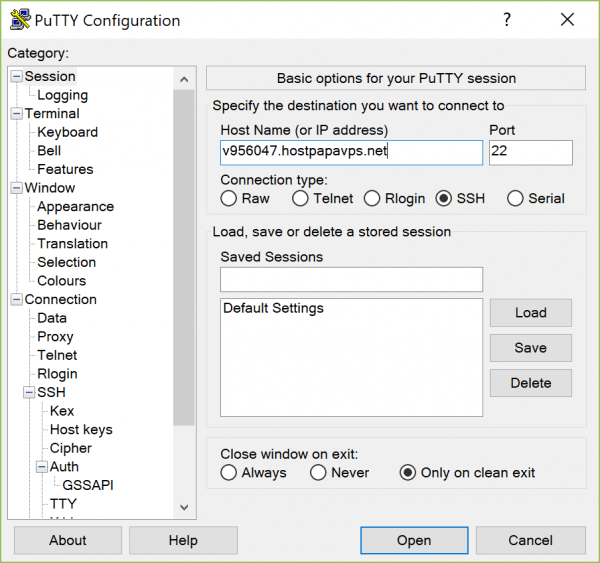Collapse the Window tree node
This screenshot has height=563, width=600.
point(16,188)
